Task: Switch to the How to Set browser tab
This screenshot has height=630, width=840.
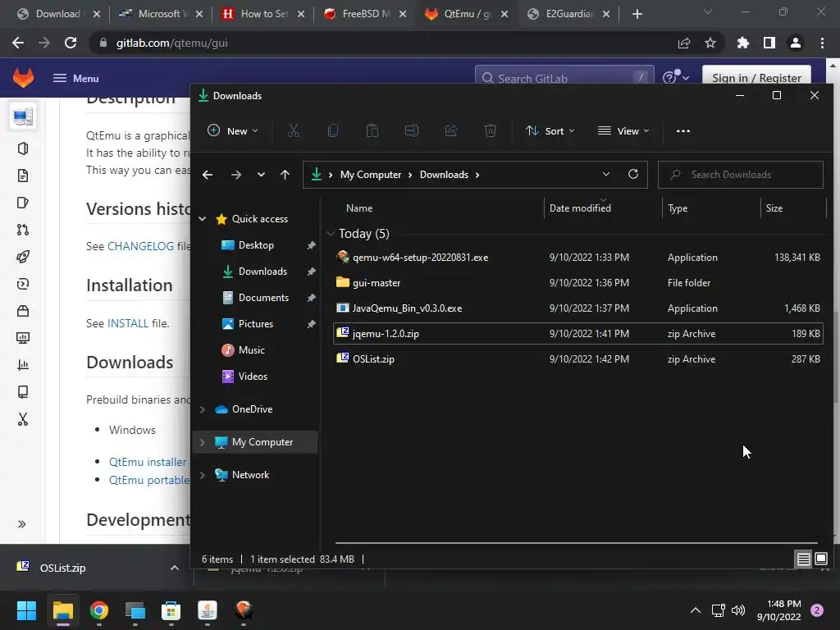Action: [263, 14]
